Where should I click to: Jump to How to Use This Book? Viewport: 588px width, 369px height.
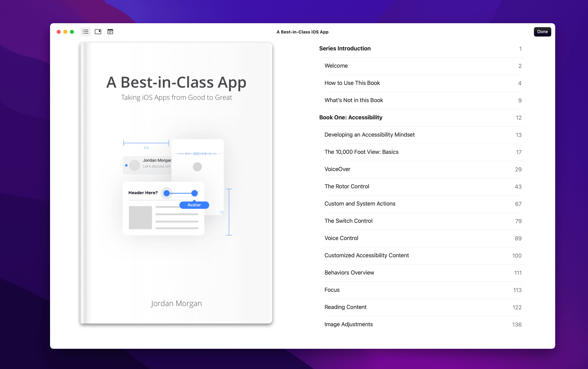pyautogui.click(x=424, y=83)
